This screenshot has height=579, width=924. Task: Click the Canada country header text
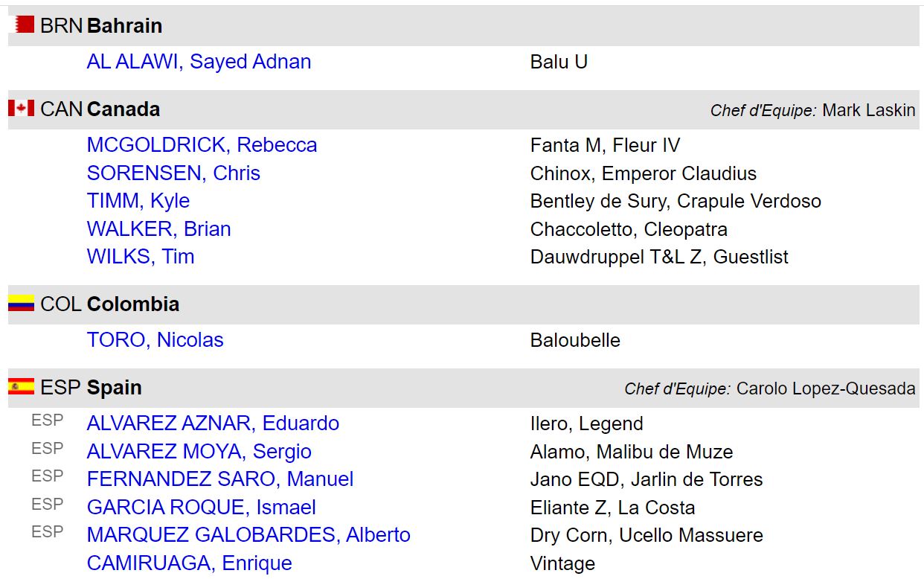pos(123,109)
